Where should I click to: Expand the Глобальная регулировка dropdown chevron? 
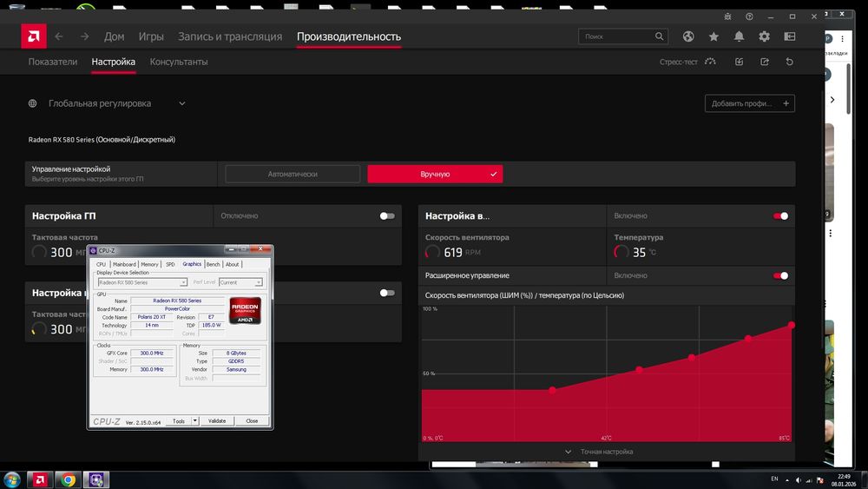182,103
